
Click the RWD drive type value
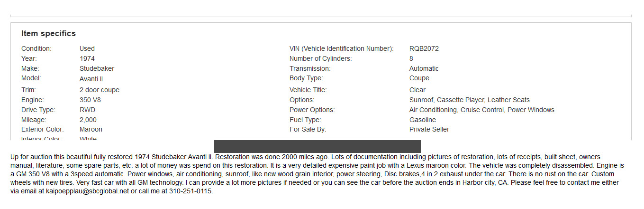click(x=87, y=110)
